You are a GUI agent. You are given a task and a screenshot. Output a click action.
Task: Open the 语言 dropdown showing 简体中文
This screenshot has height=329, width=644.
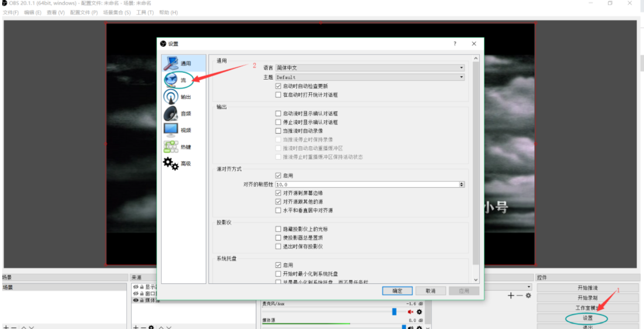(x=370, y=68)
